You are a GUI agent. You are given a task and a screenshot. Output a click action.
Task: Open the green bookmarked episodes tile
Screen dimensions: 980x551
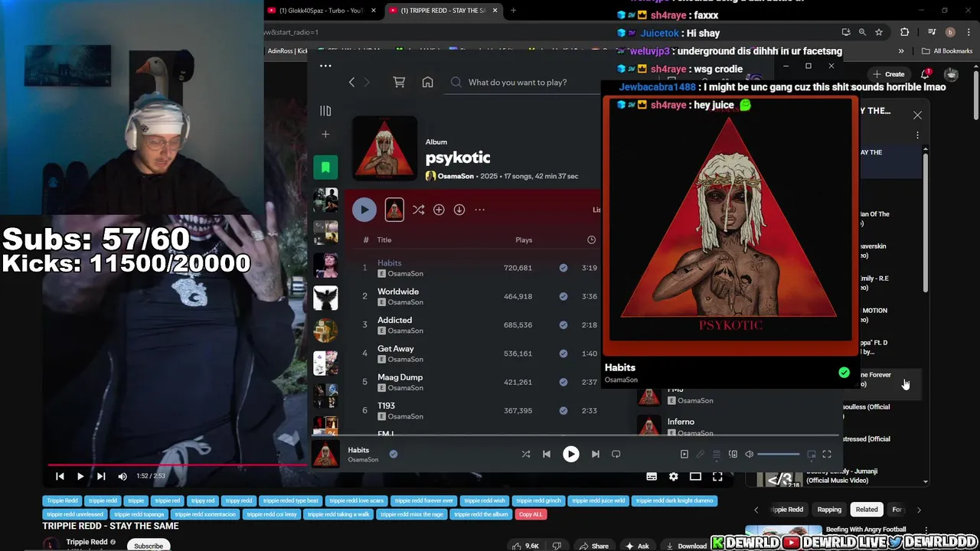pyautogui.click(x=325, y=168)
